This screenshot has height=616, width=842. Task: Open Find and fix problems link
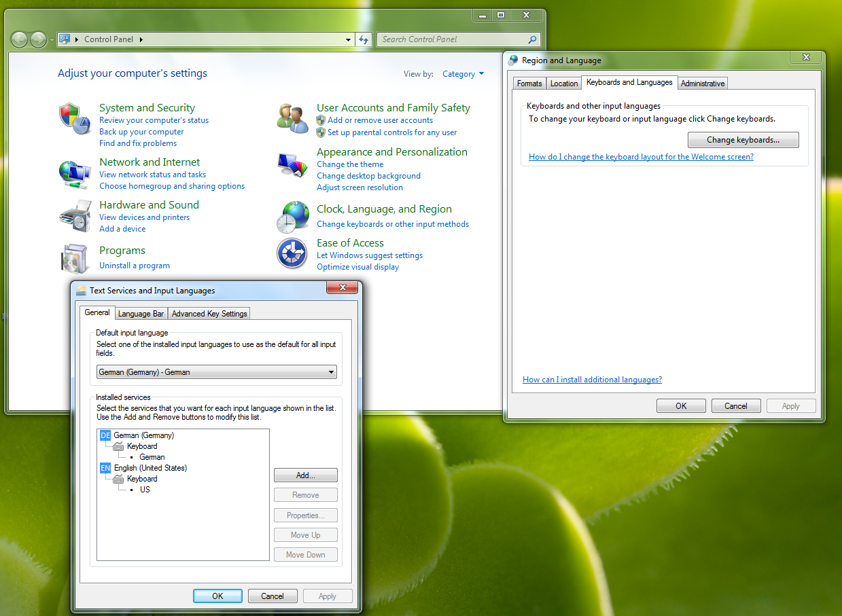tap(138, 143)
